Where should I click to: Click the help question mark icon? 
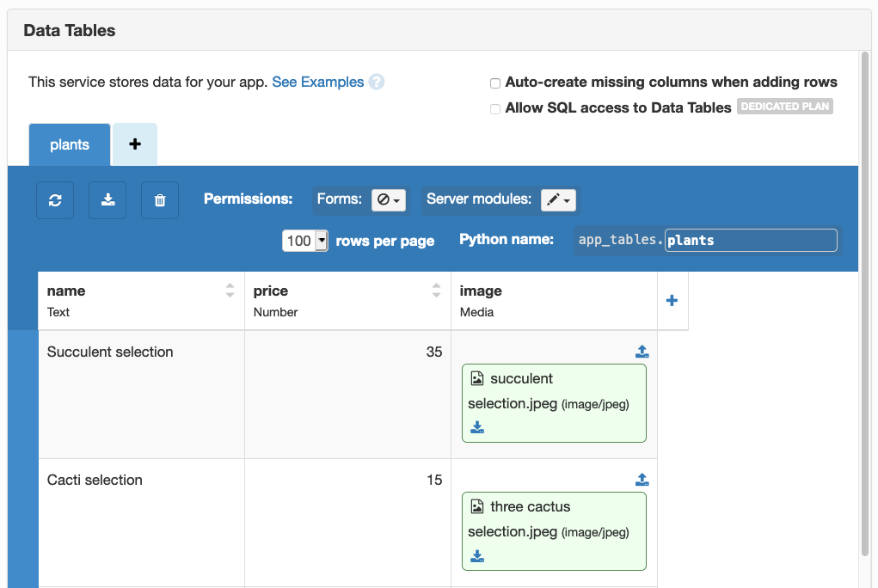(x=377, y=83)
